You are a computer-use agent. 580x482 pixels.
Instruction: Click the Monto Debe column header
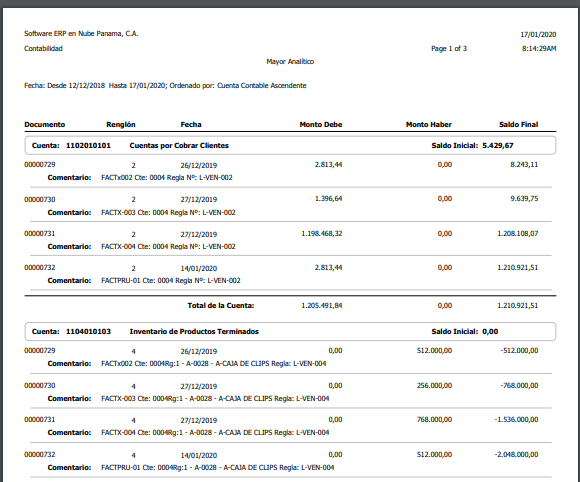click(x=321, y=125)
